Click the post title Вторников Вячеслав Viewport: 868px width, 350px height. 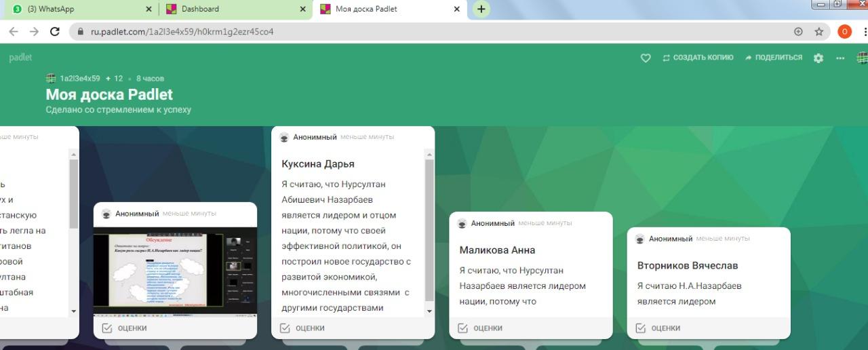click(x=688, y=265)
